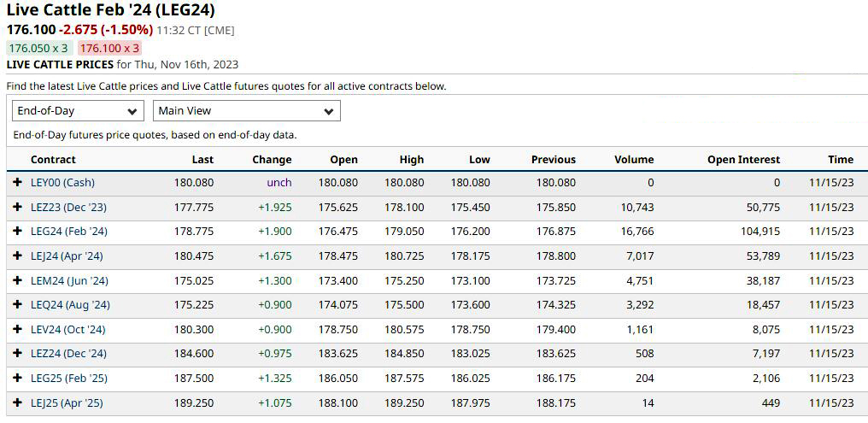The width and height of the screenshot is (868, 423).
Task: Click plus icon beside LEG25 (Feb '25)
Action: (17, 379)
